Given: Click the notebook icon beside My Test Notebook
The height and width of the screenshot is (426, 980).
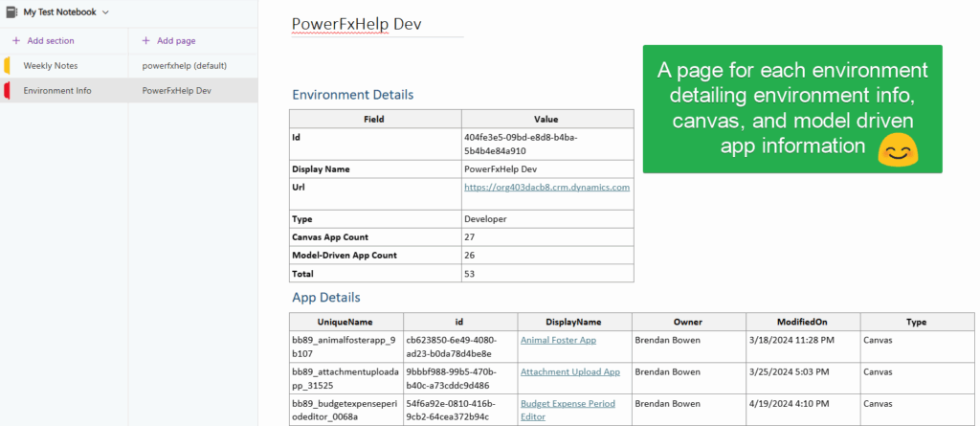Looking at the screenshot, I should click(11, 11).
